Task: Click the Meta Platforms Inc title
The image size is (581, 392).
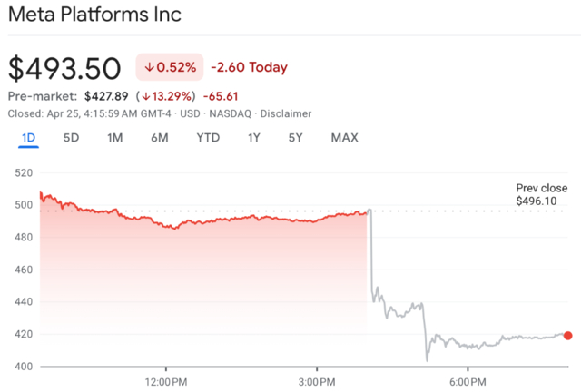Action: click(x=94, y=15)
